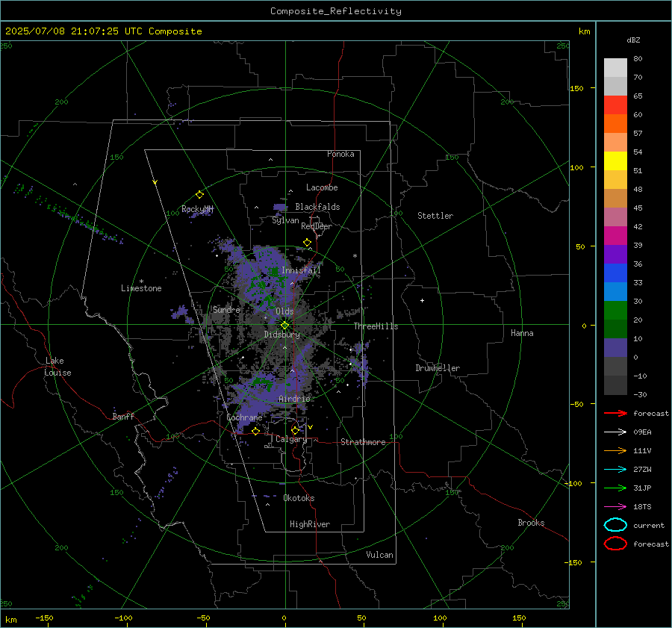Pick the light grey swatch below 80
The image size is (672, 628).
pyautogui.click(x=615, y=67)
